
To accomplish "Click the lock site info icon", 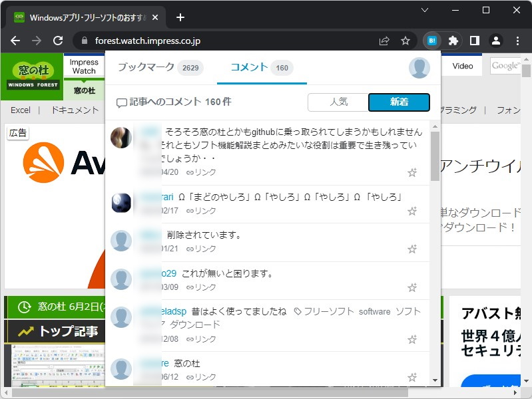I will (85, 41).
